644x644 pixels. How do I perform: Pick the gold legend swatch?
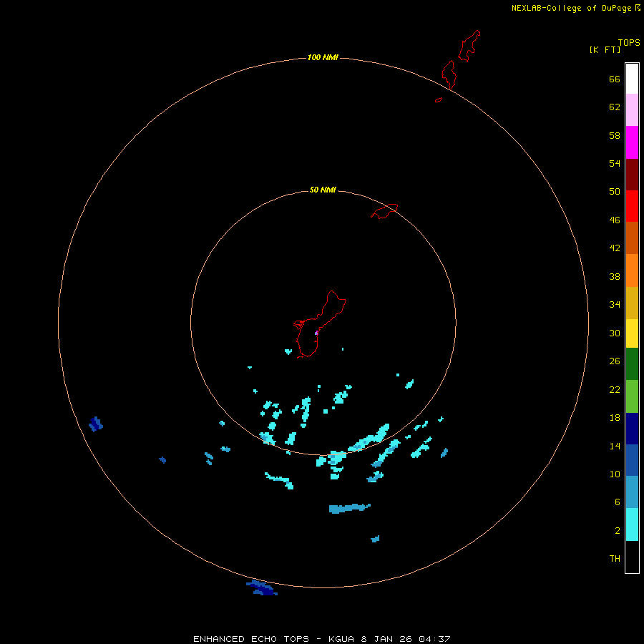[x=632, y=303]
